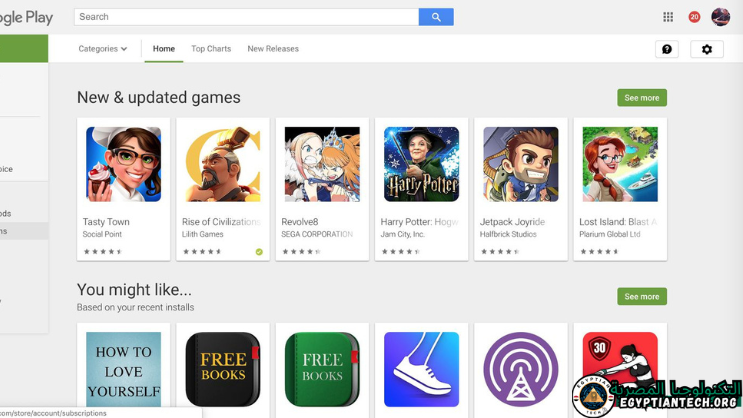Viewport: 743px width, 418px height.
Task: Open the help question mark icon
Action: pyautogui.click(x=667, y=49)
